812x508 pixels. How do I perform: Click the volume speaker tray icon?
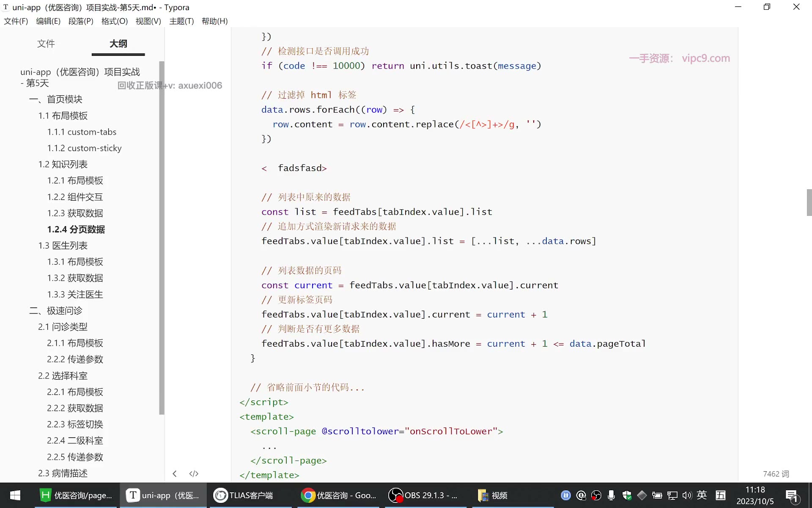click(687, 495)
